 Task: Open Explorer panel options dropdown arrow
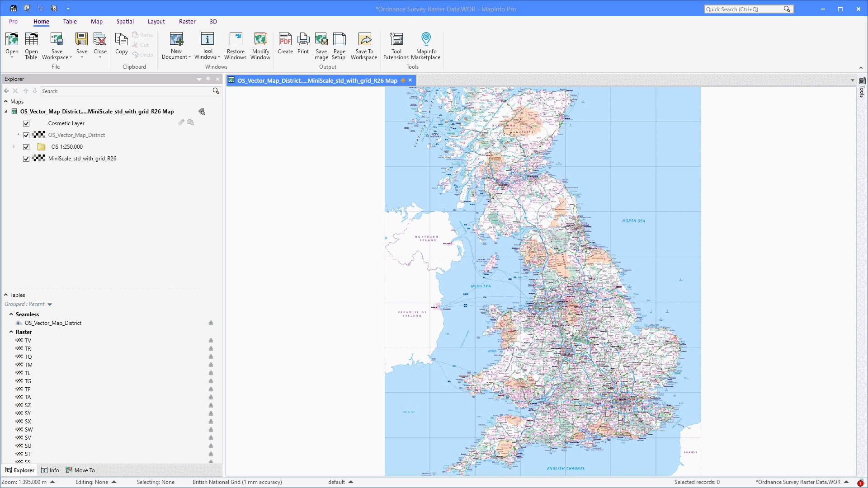tap(199, 79)
